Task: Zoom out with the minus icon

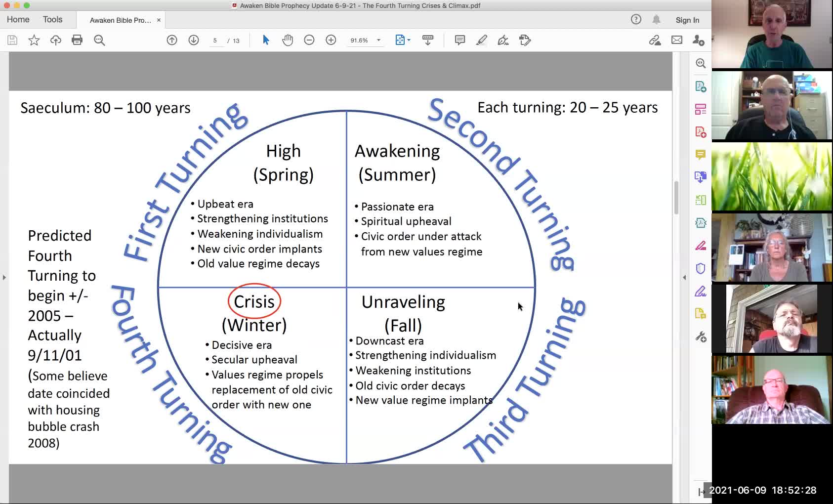Action: pos(309,40)
